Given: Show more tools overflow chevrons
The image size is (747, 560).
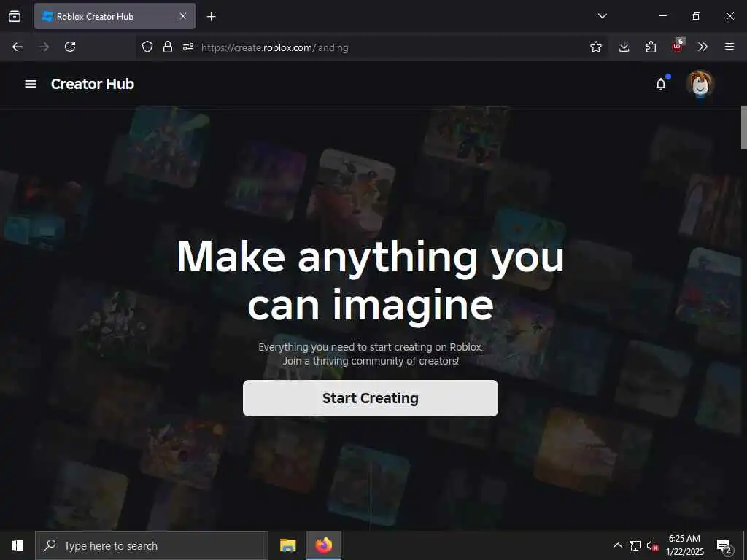Looking at the screenshot, I should [703, 47].
